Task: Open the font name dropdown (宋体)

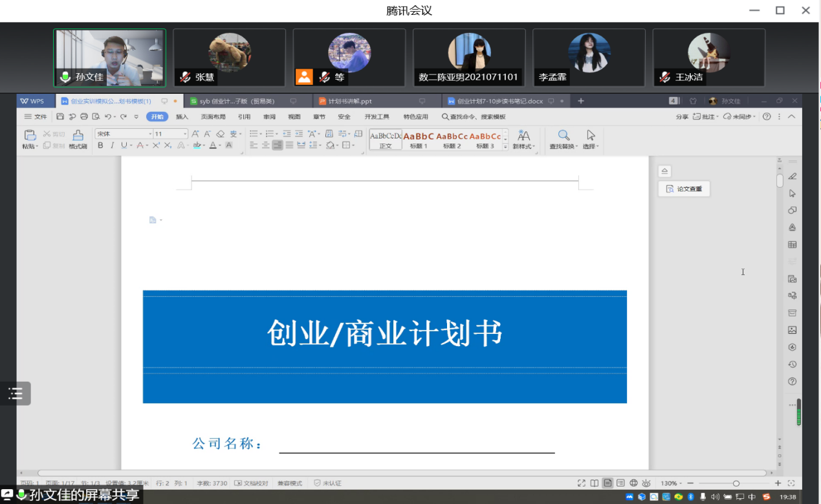Action: point(124,134)
